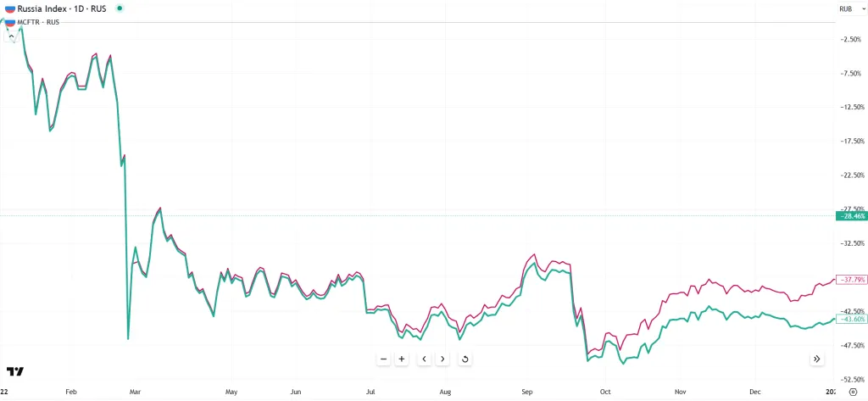Click the MCFTR flag icon in legend
The width and height of the screenshot is (868, 401).
9,21
